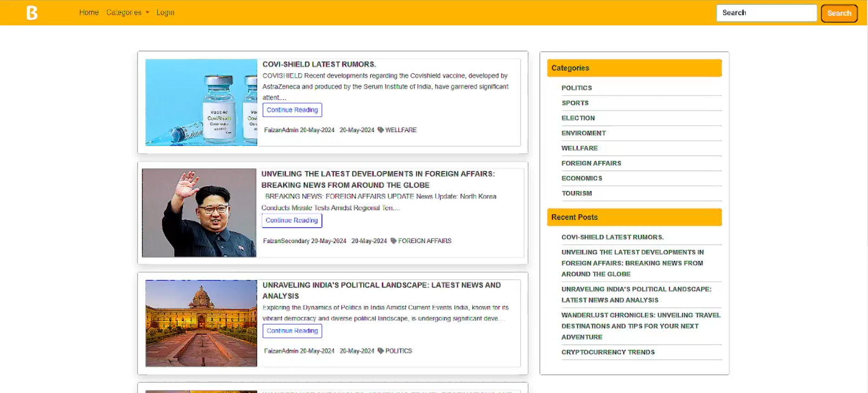
Task: Click author FaizanAdmin on India's Political Landscape post
Action: [281, 351]
